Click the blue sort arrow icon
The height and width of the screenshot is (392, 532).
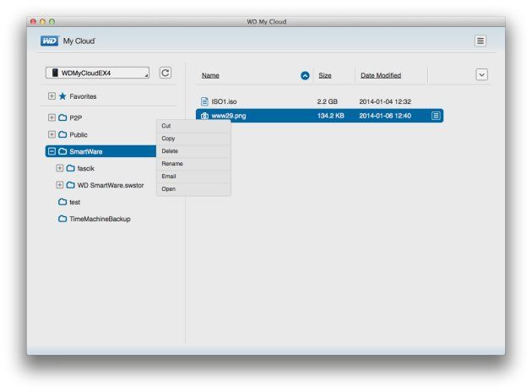pyautogui.click(x=305, y=75)
